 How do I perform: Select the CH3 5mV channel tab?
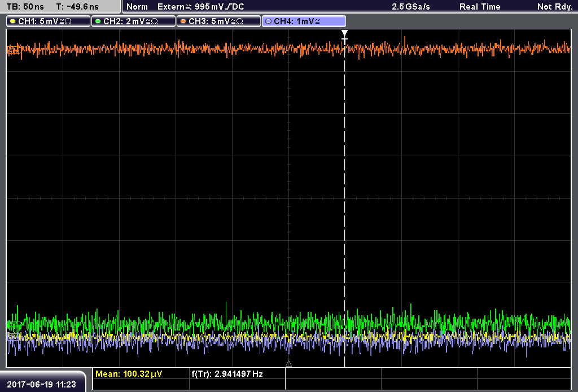pos(218,21)
